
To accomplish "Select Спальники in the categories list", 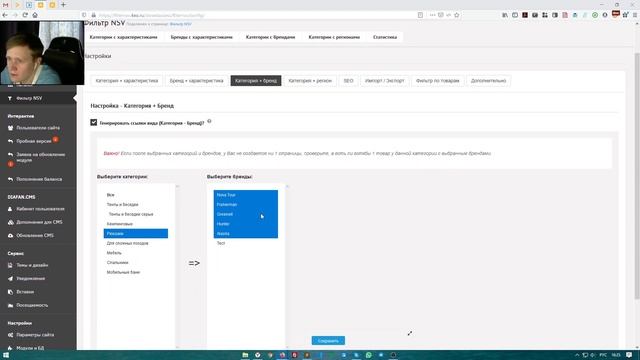I will coord(136,262).
